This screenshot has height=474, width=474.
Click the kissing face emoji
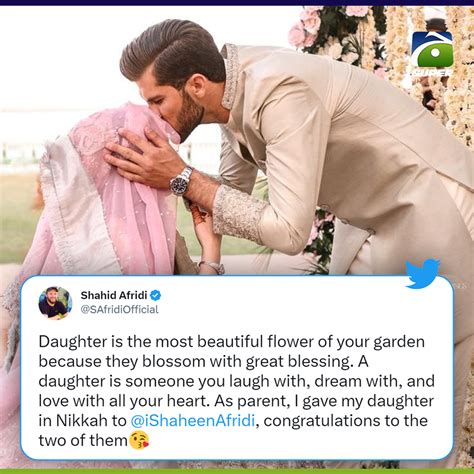point(139,440)
